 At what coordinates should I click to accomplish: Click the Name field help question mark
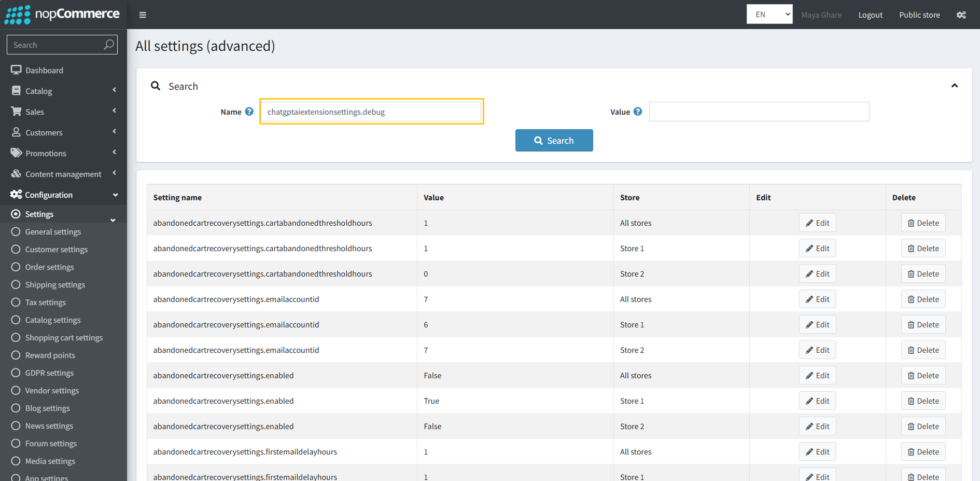249,111
